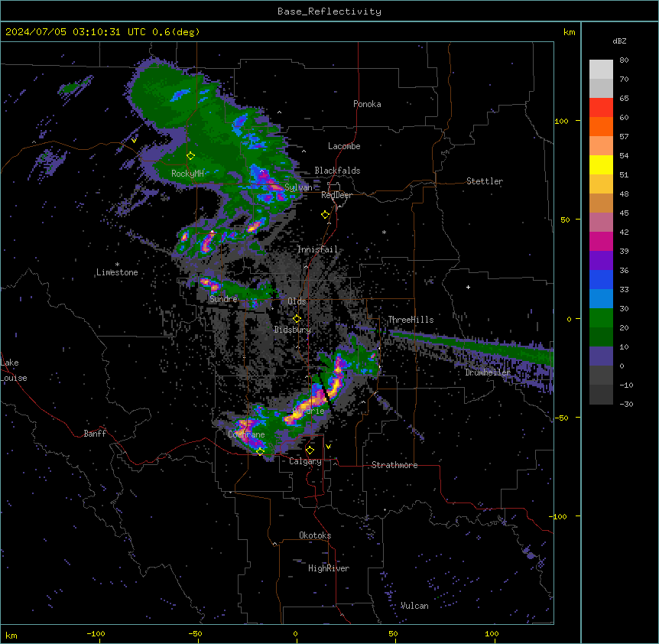This screenshot has height=644, width=659.
Task: Click the -50 tick on right axis
Action: (561, 418)
